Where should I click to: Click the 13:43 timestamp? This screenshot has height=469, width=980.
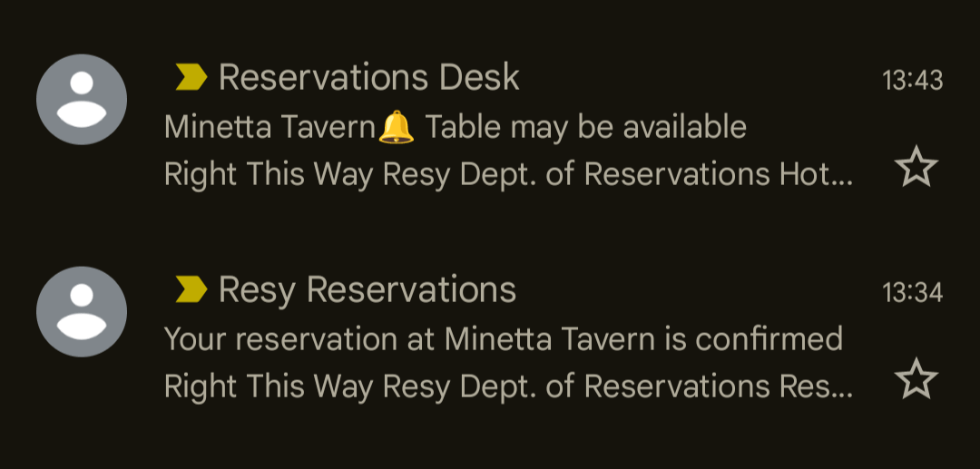[912, 80]
